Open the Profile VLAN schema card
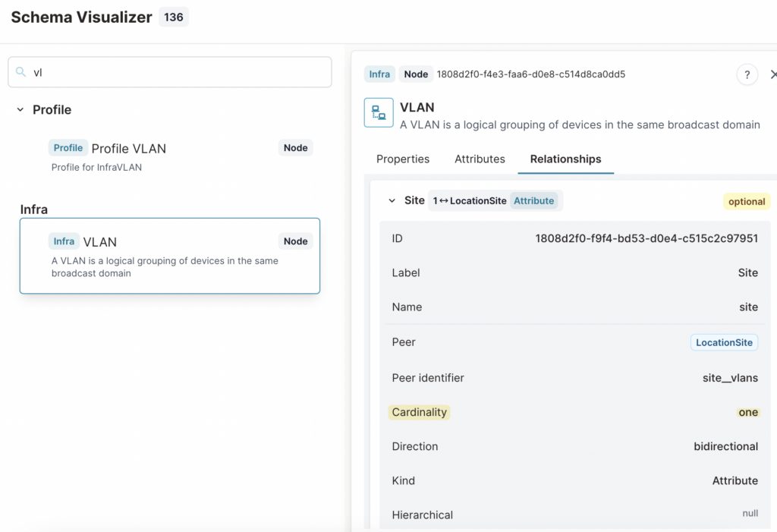The image size is (777, 532). 169,156
